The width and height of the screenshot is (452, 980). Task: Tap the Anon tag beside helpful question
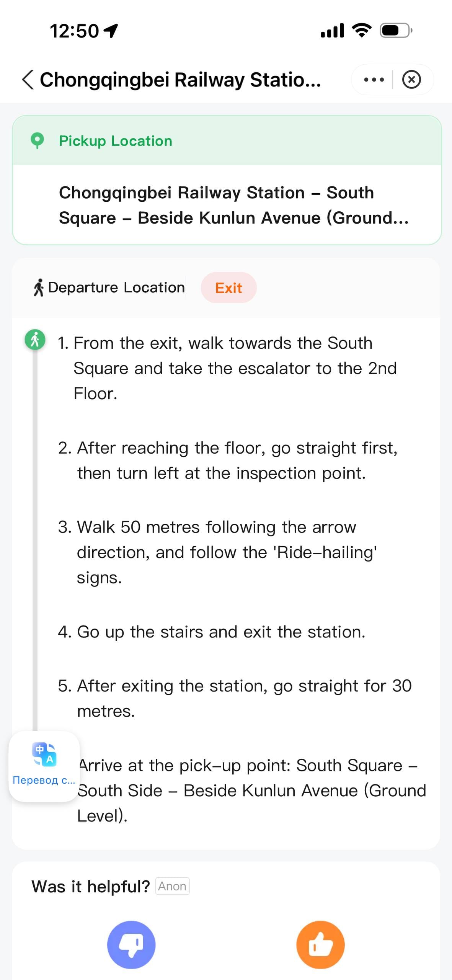pos(172,886)
